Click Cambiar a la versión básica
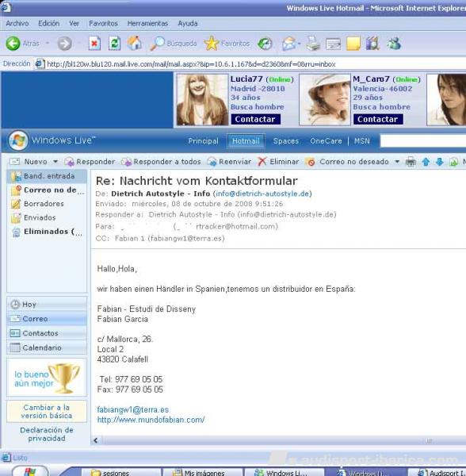 (x=47, y=411)
